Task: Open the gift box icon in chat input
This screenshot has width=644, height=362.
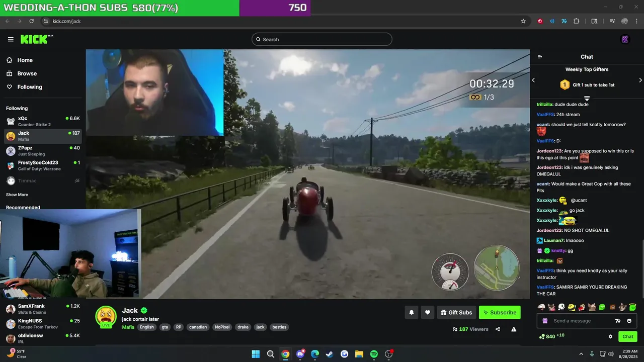Action: (x=545, y=321)
